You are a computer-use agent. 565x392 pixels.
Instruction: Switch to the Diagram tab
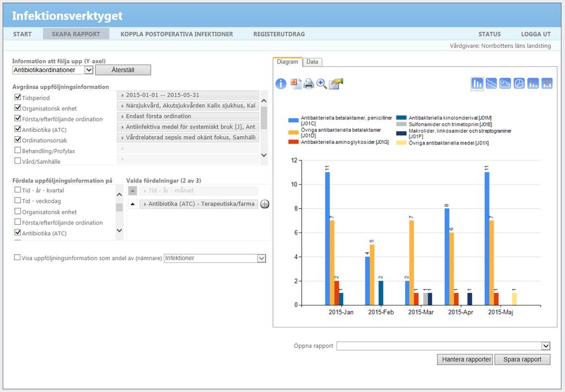click(287, 62)
